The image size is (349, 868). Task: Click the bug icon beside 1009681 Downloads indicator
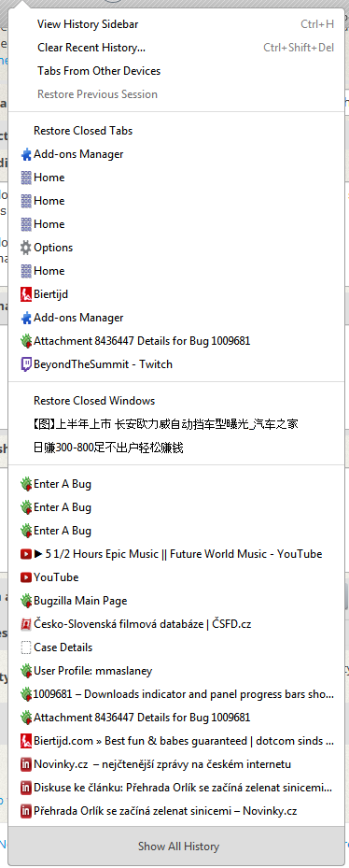[x=26, y=693]
